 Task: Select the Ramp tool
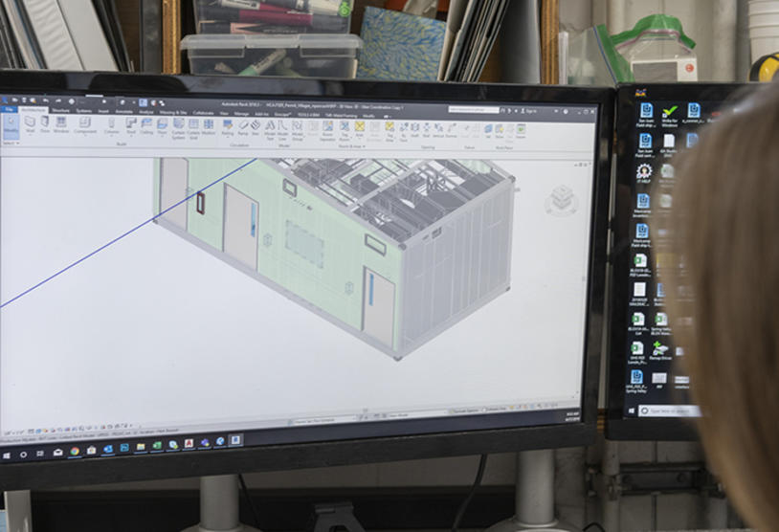[x=243, y=127]
